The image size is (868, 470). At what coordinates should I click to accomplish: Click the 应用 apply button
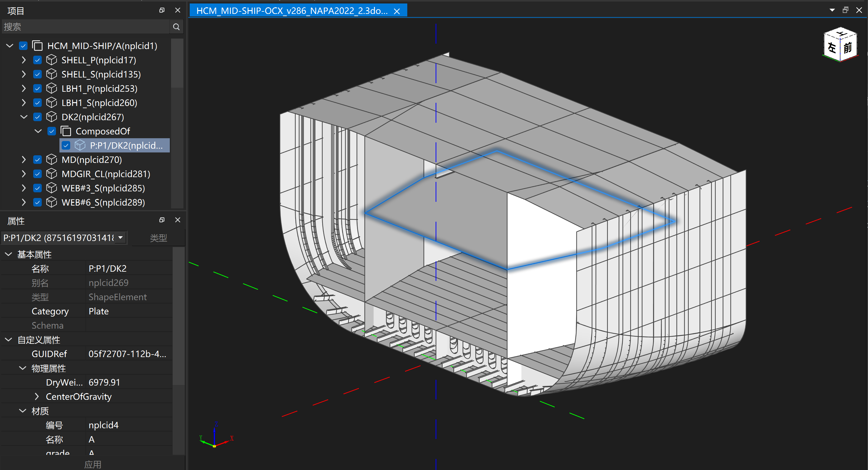[93, 464]
